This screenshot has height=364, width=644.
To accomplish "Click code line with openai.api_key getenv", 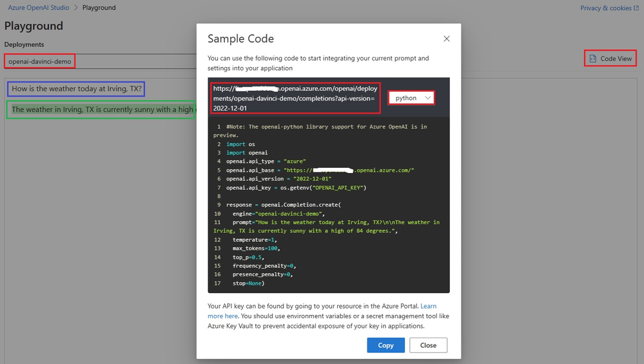I will click(x=296, y=188).
